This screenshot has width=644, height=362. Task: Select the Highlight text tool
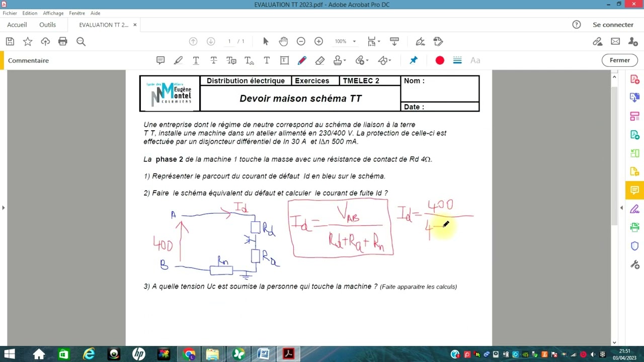[178, 60]
